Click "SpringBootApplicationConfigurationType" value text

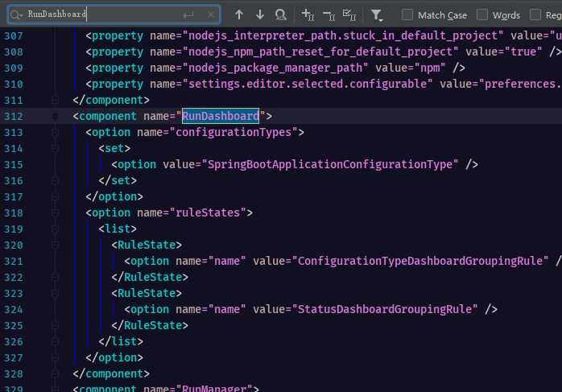330,164
